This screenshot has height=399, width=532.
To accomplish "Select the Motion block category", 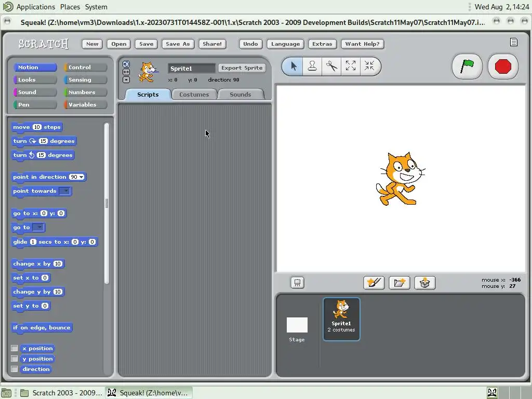I will (x=35, y=67).
